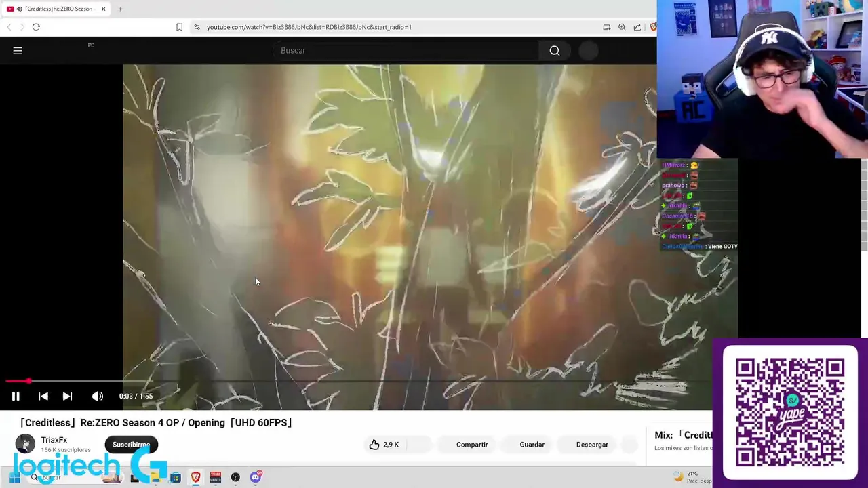Image resolution: width=868 pixels, height=488 pixels.
Task: Bookmark this page in address bar
Action: (179, 27)
